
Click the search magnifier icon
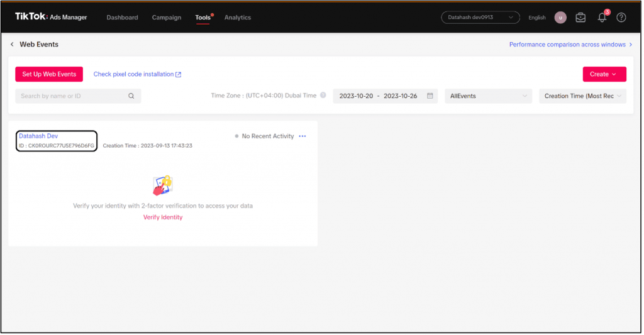131,96
